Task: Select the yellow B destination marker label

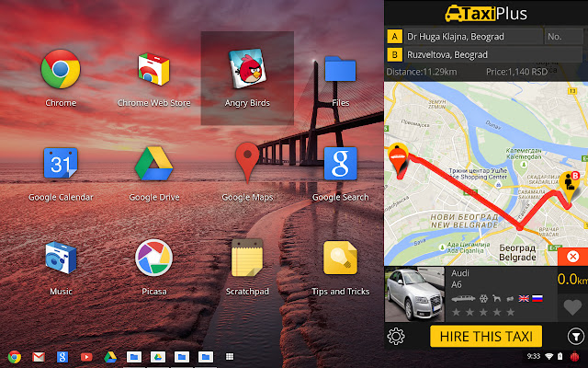Action: [394, 55]
